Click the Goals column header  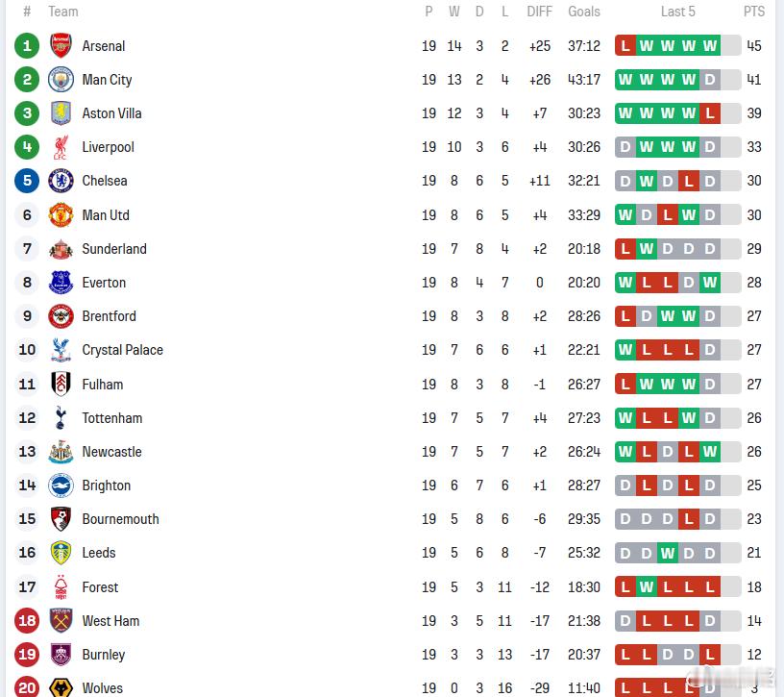(x=583, y=12)
